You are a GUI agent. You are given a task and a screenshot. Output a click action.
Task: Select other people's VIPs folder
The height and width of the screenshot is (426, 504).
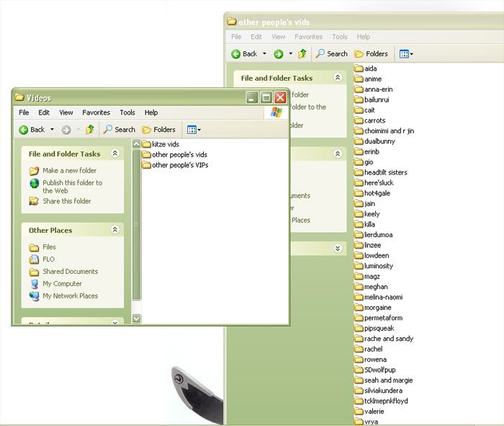pos(176,165)
